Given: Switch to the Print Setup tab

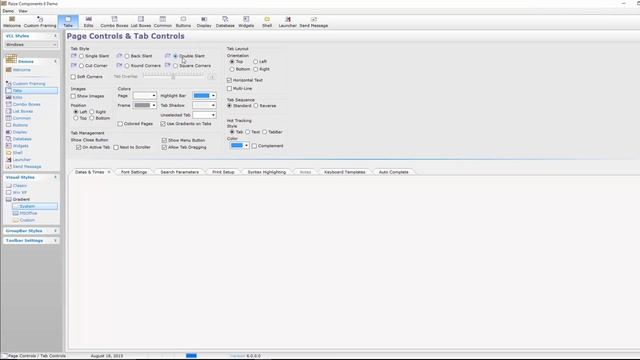Looking at the screenshot, I should coord(223,172).
